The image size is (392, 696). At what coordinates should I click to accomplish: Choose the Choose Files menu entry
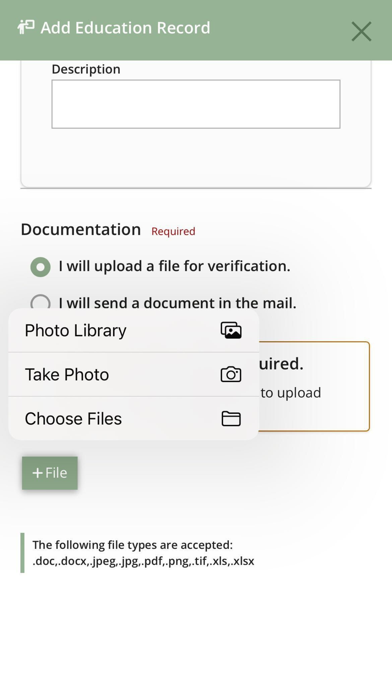[x=134, y=419]
